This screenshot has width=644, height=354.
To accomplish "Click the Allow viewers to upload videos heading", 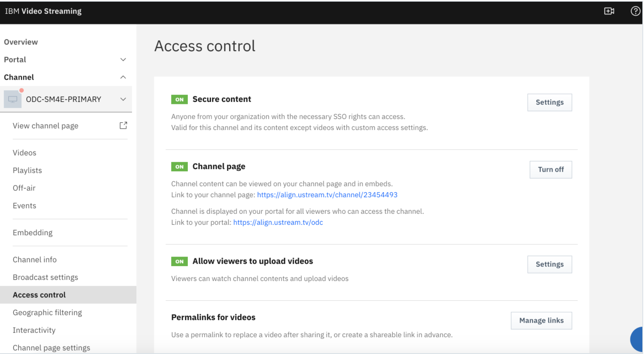I will click(x=253, y=261).
